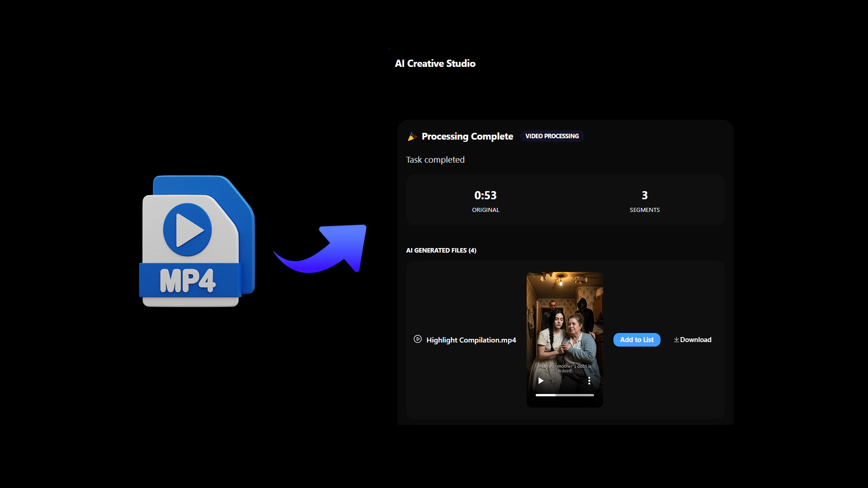Screen dimensions: 868x488
Task: Open the three-dot options menu on the video
Action: pyautogui.click(x=589, y=381)
